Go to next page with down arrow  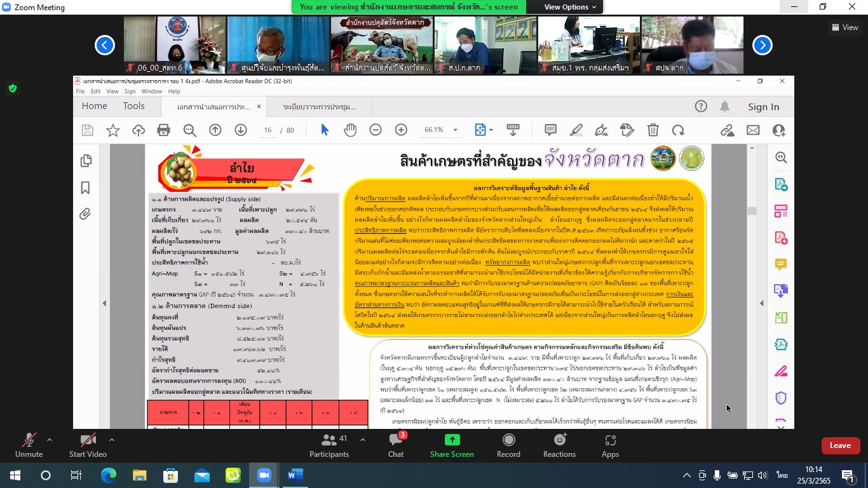click(241, 130)
